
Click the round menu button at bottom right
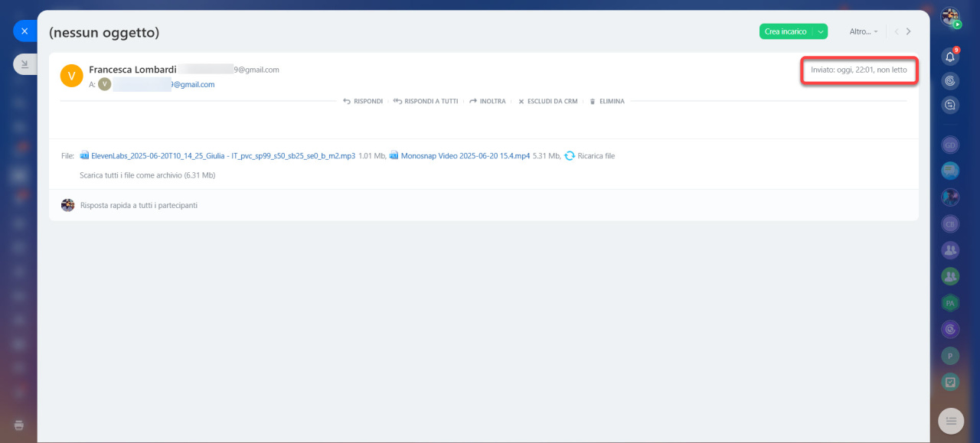point(950,421)
